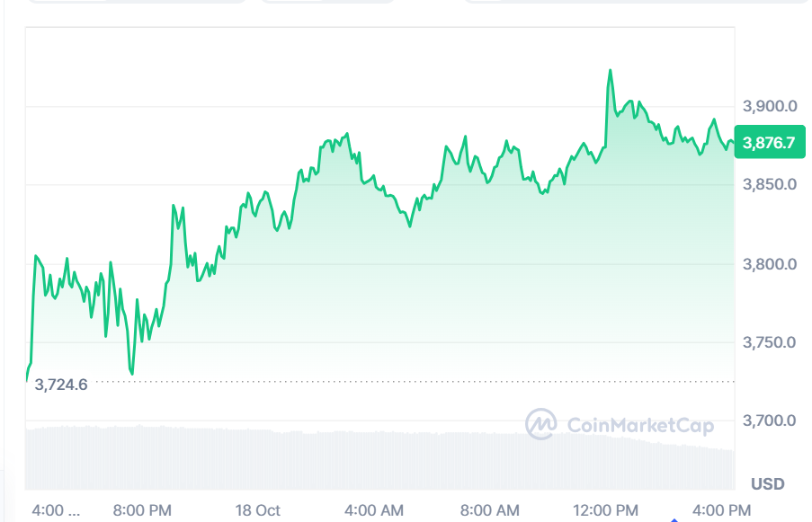Select the 18 Oct date axis label
The image size is (812, 522).
tap(258, 510)
